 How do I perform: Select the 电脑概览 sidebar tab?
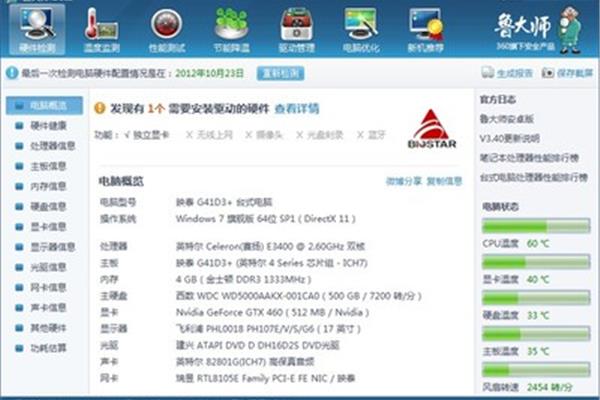tap(44, 106)
